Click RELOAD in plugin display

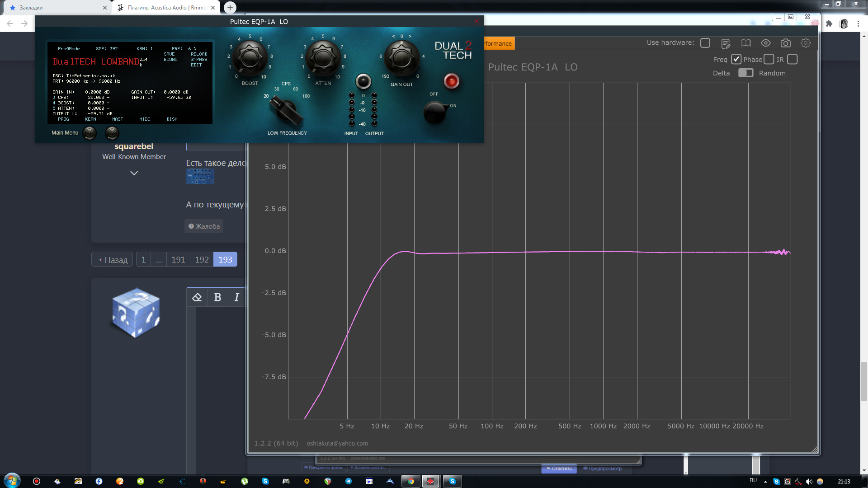pos(199,54)
